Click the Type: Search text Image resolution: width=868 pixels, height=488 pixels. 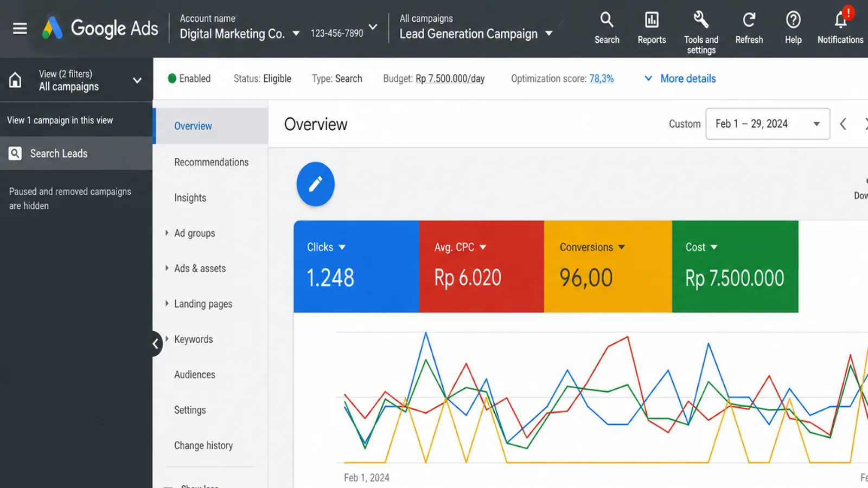click(x=336, y=79)
